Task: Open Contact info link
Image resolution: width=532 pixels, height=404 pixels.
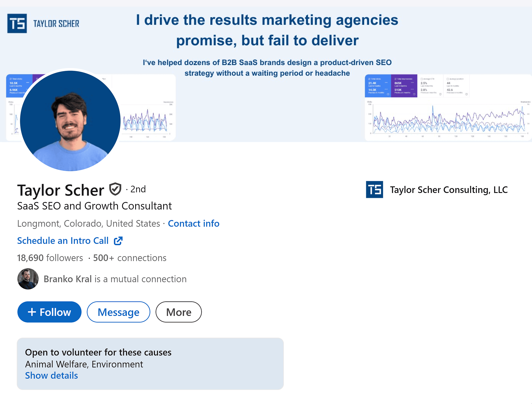Action: click(194, 223)
